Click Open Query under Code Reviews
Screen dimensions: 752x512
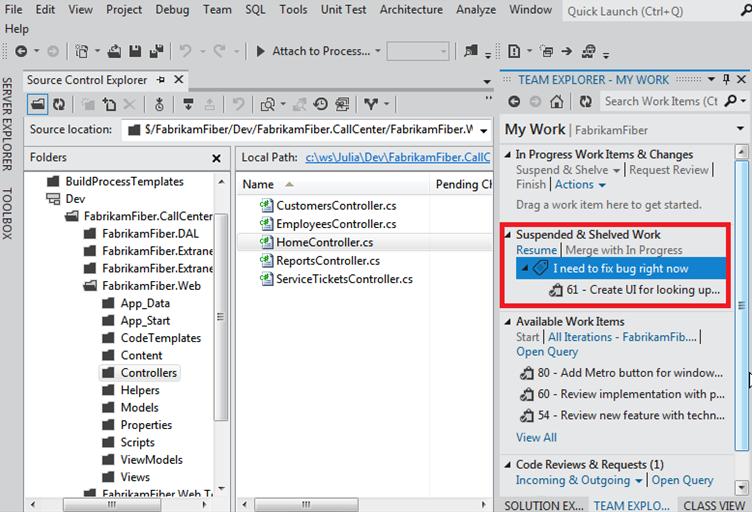tap(682, 480)
